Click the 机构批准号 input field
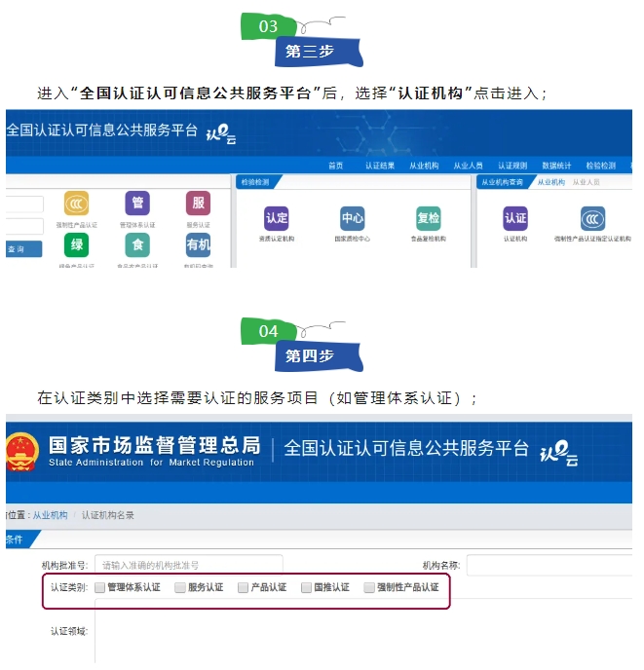The image size is (644, 670). click(x=188, y=565)
